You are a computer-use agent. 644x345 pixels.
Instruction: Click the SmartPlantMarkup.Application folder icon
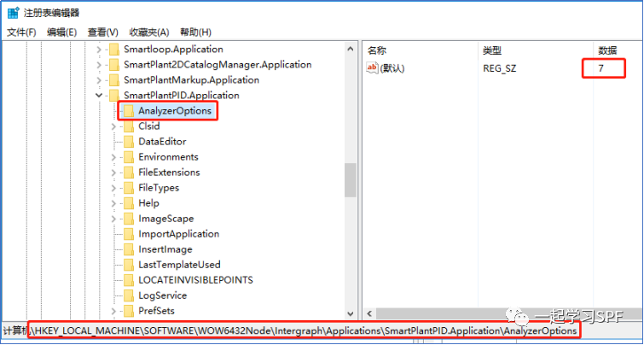[113, 80]
